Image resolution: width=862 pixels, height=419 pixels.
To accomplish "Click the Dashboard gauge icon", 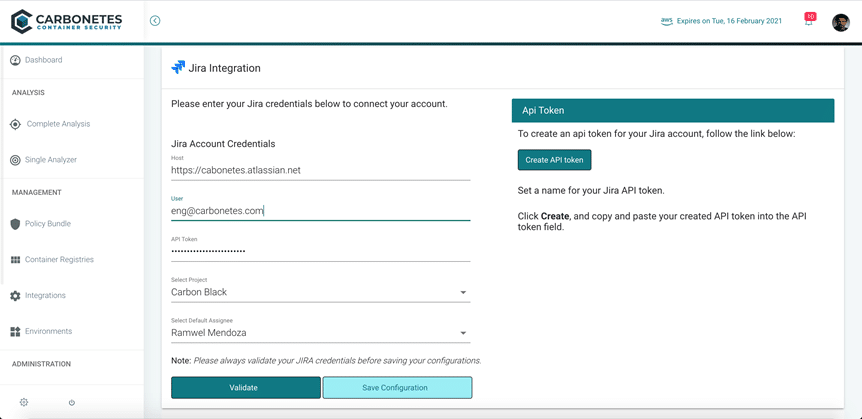I will pyautogui.click(x=15, y=60).
